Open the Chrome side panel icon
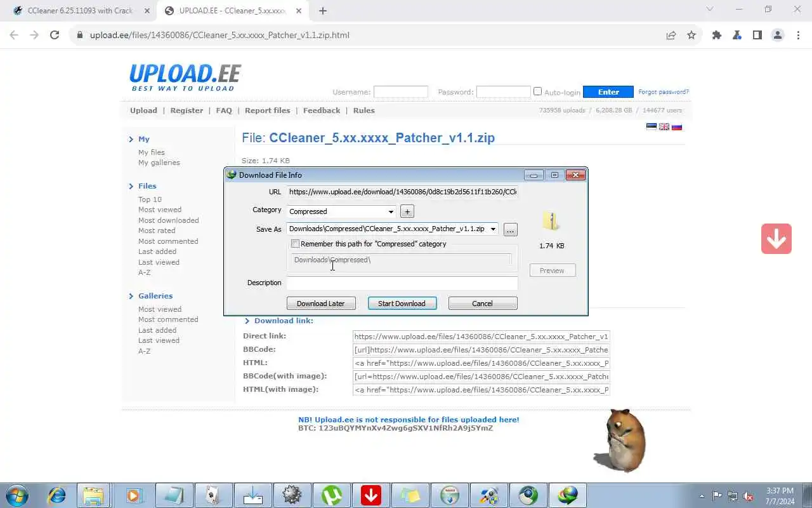Screen dimensions: 812x508 point(757,35)
